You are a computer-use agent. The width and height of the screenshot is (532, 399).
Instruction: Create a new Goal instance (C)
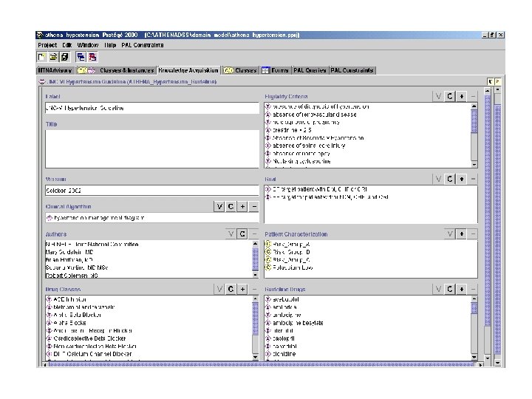(x=450, y=179)
